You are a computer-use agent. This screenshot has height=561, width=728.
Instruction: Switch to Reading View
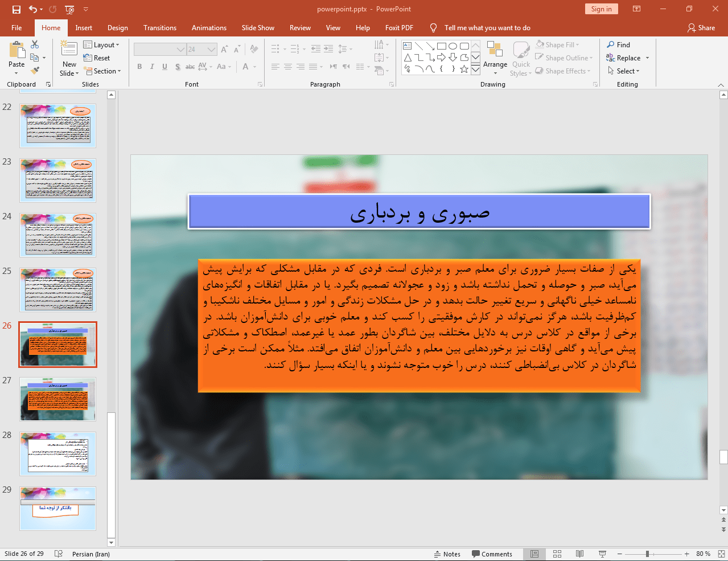[x=579, y=554]
